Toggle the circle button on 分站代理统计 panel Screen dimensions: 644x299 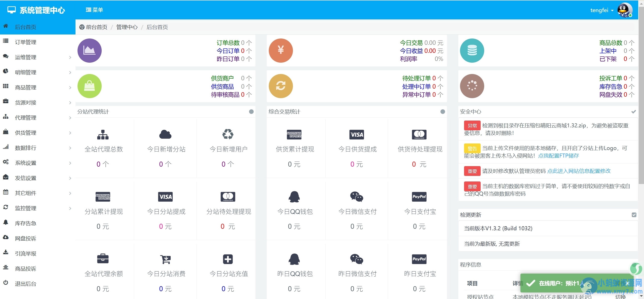(251, 112)
